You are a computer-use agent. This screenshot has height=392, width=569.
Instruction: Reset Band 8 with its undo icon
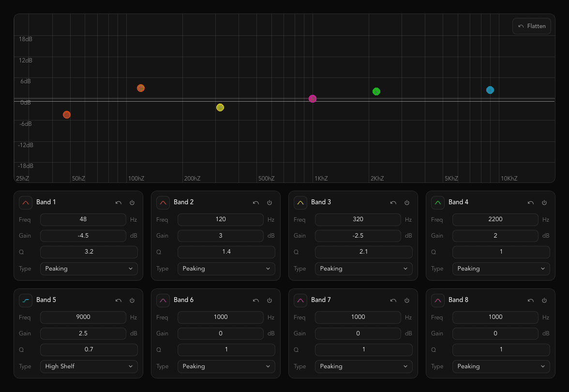click(x=530, y=300)
